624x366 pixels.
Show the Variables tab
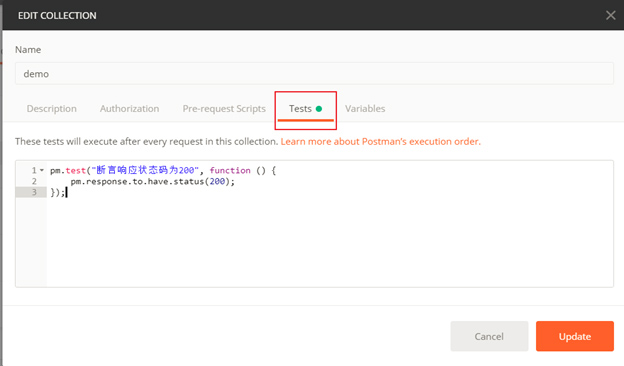pyautogui.click(x=365, y=109)
